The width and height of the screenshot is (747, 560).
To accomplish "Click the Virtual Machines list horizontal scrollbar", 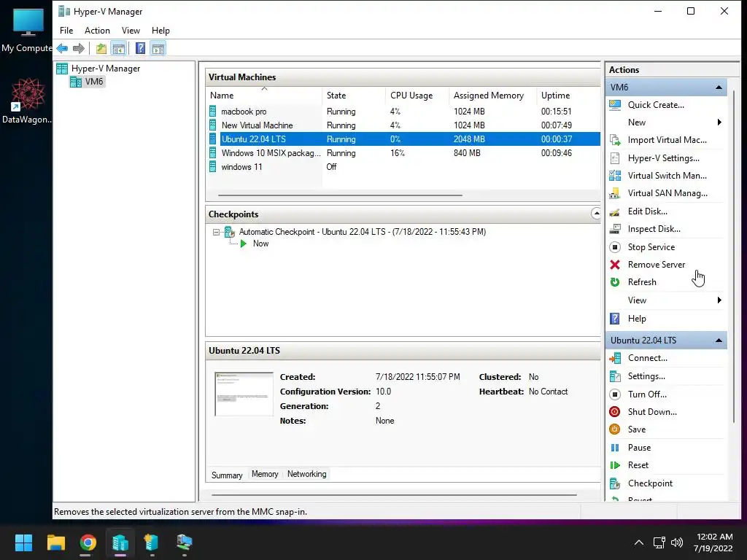I will click(x=340, y=195).
